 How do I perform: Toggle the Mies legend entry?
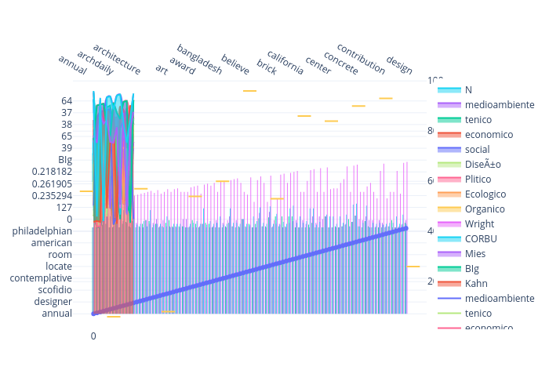[475, 253]
